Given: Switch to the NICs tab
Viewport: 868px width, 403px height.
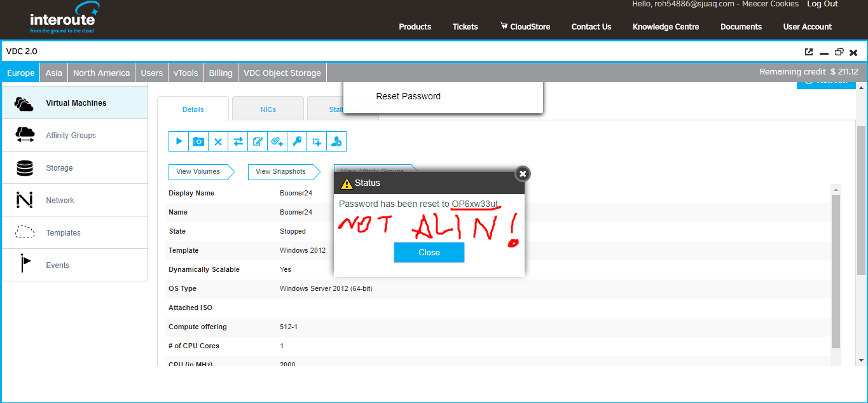Looking at the screenshot, I should (268, 109).
